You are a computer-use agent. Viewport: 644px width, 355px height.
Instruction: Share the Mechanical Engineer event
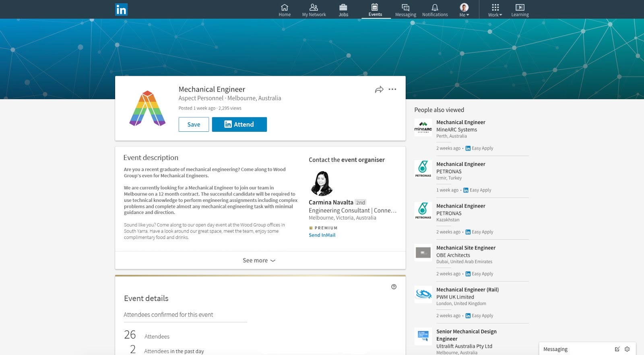tap(379, 89)
